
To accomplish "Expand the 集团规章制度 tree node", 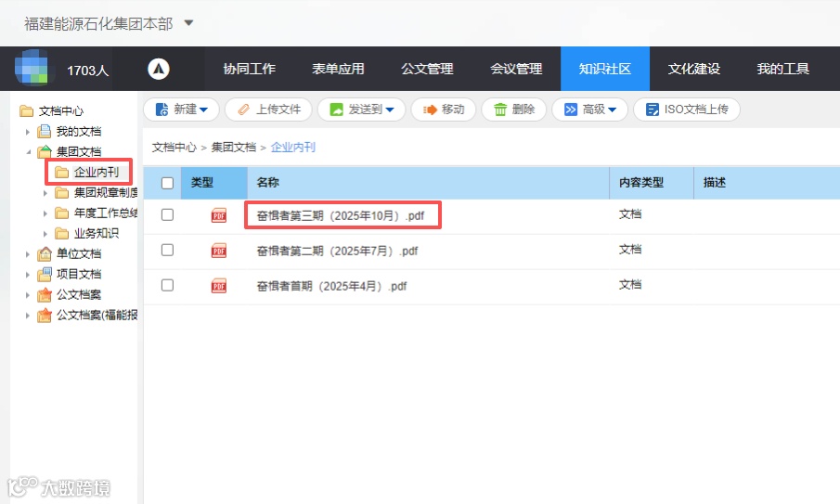I will tap(45, 193).
